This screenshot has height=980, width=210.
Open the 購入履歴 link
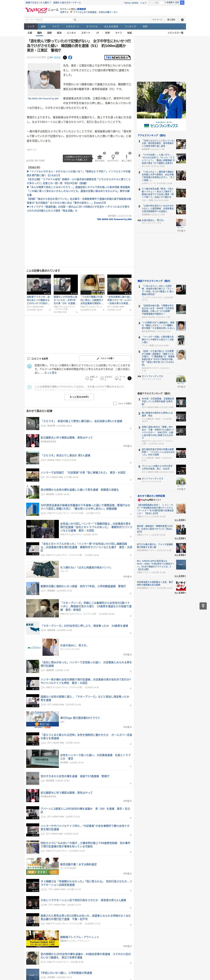171,19
